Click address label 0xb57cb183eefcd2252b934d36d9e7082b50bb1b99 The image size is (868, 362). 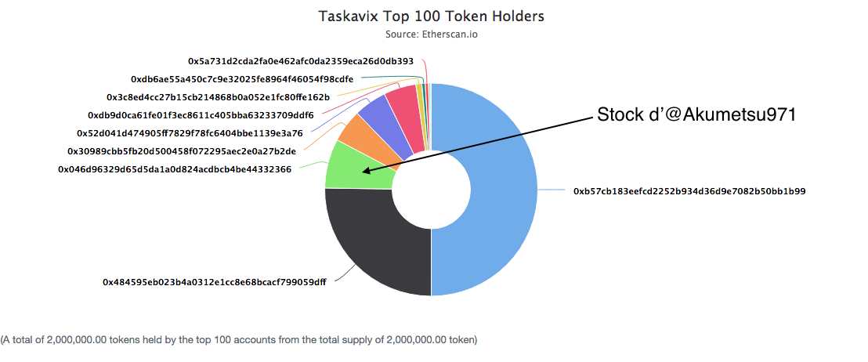(x=689, y=190)
